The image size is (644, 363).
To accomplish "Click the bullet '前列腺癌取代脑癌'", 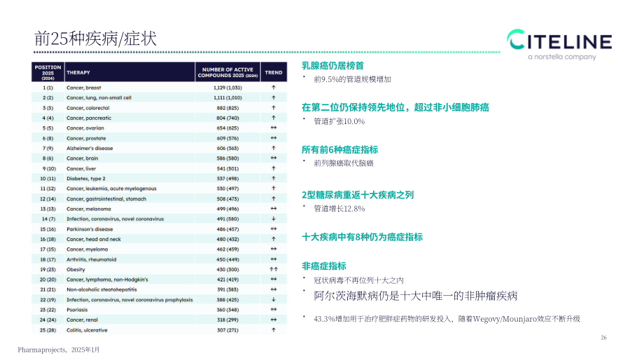I will [344, 163].
